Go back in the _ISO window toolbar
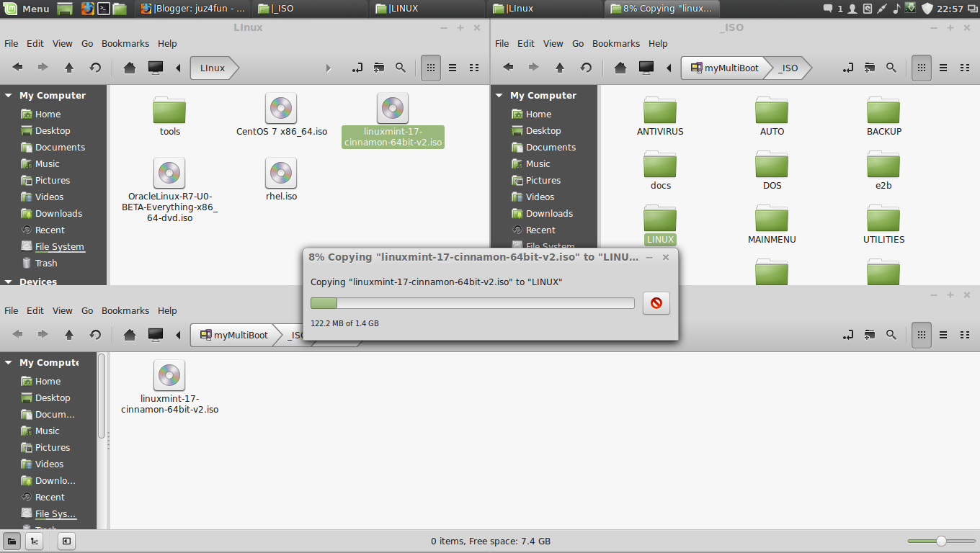 point(509,68)
